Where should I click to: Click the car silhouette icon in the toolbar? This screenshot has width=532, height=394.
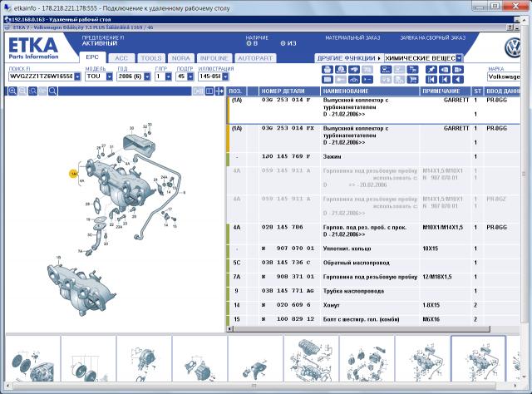(x=354, y=80)
